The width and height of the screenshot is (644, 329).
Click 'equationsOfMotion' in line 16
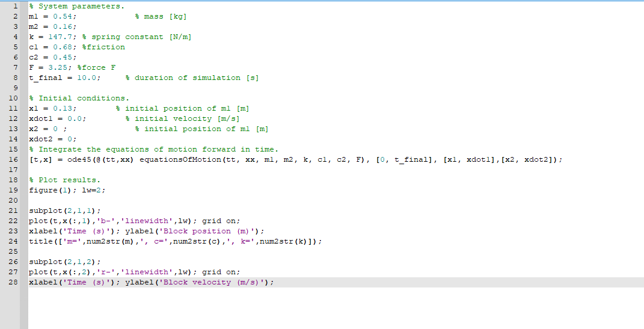(x=180, y=159)
